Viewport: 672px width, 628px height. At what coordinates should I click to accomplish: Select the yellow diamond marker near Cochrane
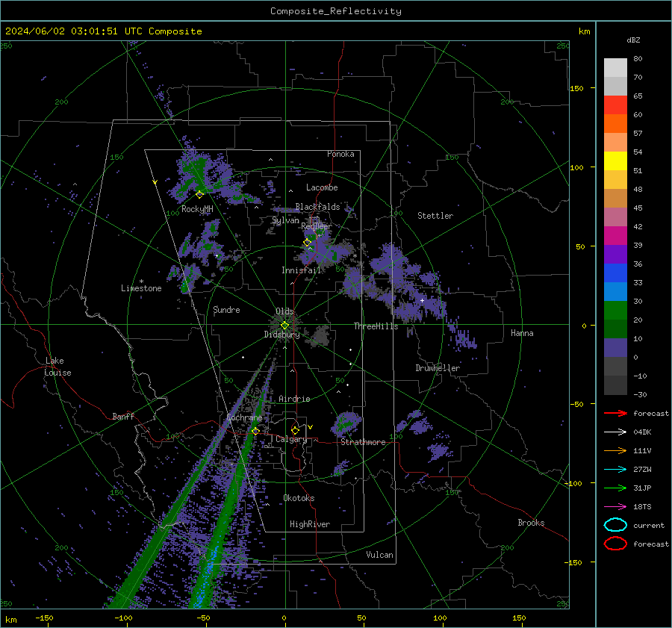[255, 431]
